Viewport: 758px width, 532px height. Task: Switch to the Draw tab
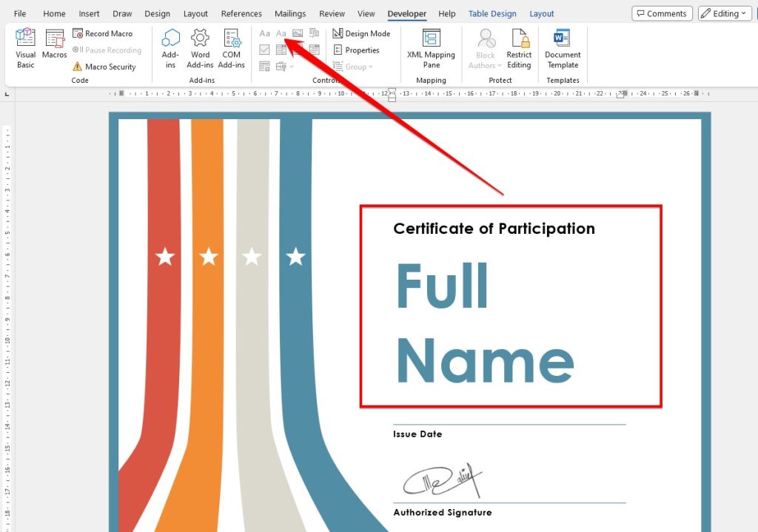click(x=122, y=13)
